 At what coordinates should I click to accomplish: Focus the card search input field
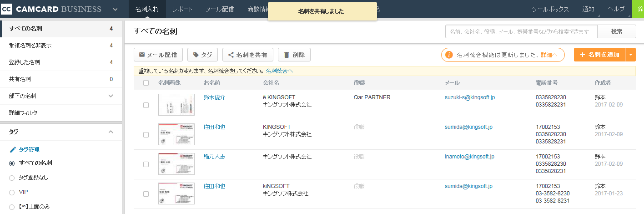pyautogui.click(x=521, y=31)
